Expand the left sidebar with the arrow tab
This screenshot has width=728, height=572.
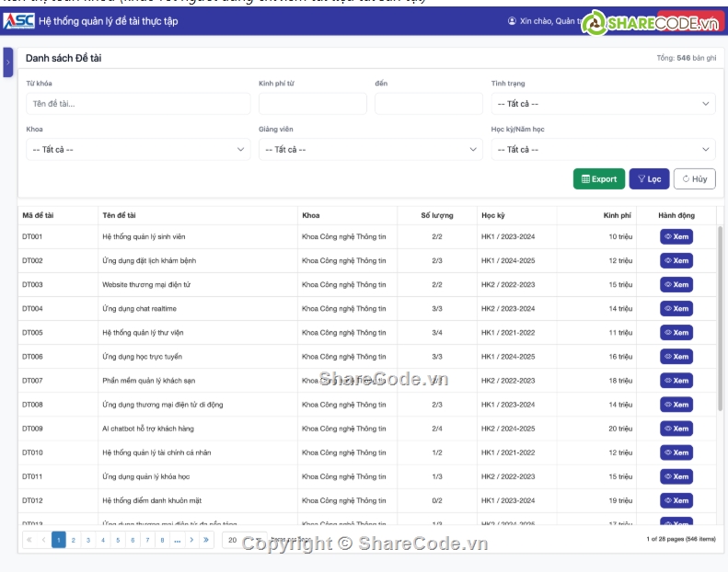(8, 63)
